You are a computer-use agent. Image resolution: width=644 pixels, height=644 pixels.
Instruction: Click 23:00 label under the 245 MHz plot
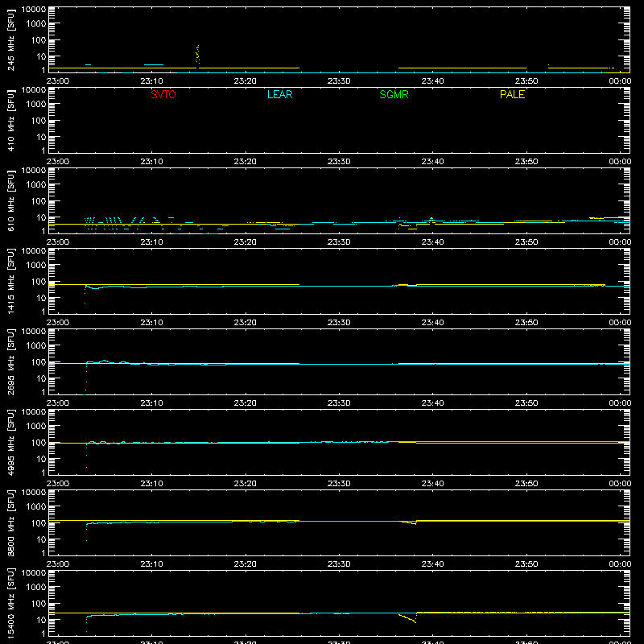(x=57, y=81)
